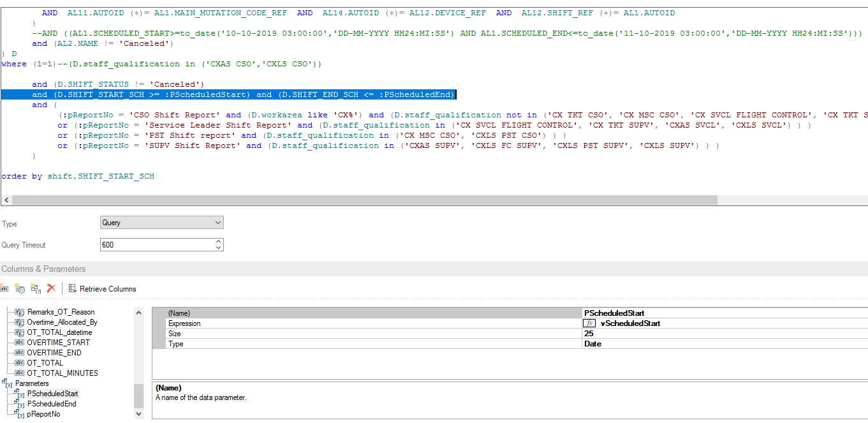The width and height of the screenshot is (868, 423).
Task: Click the 'CSO Shift Report' SQL line
Action: point(462,115)
